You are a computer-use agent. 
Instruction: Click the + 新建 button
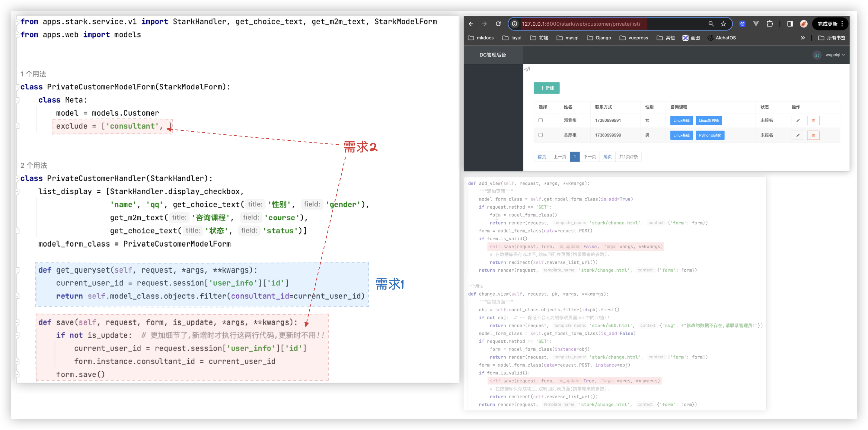pyautogui.click(x=546, y=88)
